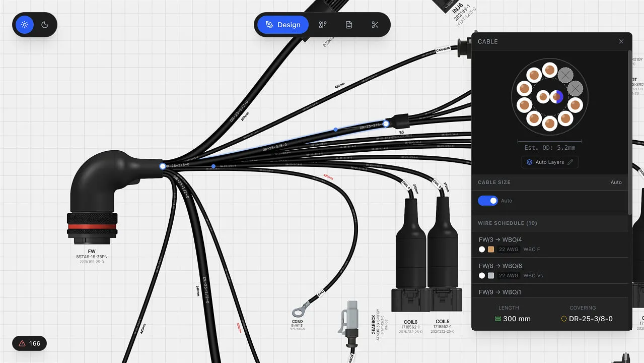Select the B3 splice boot
The height and width of the screenshot is (363, 644).
point(401,122)
